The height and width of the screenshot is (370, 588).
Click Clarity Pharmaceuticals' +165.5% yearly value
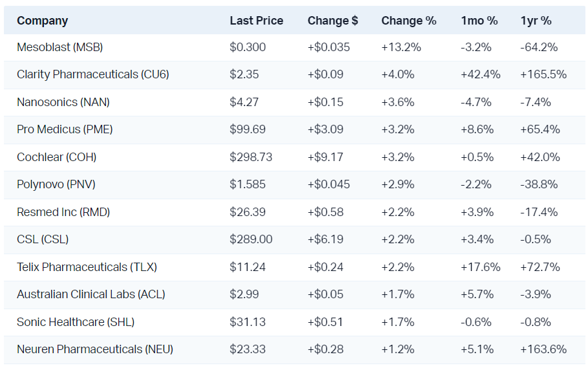[x=543, y=74]
